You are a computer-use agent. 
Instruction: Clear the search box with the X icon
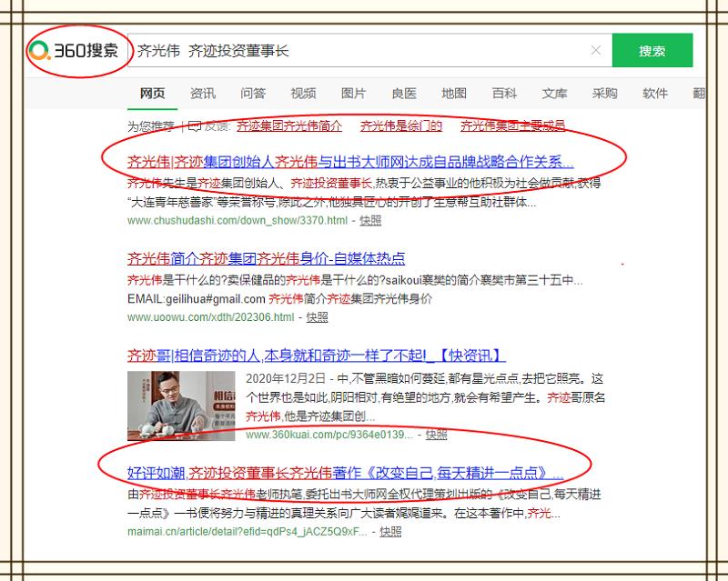click(x=596, y=51)
